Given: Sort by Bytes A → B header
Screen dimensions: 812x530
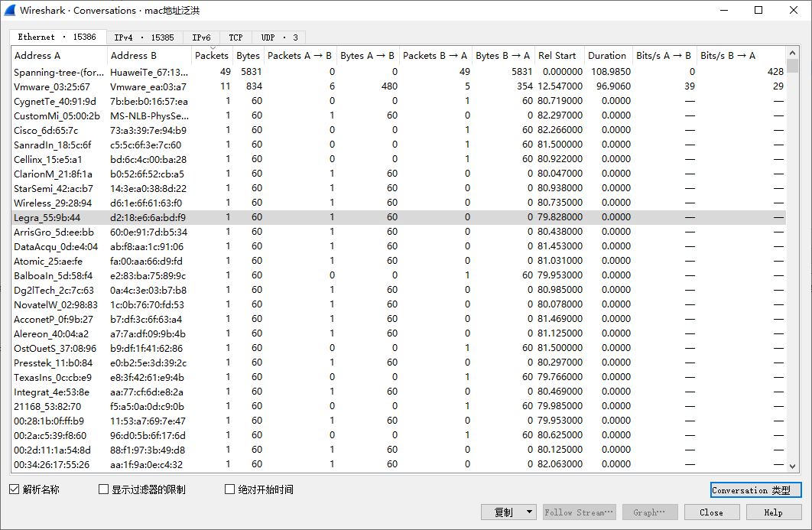Looking at the screenshot, I should click(x=368, y=55).
